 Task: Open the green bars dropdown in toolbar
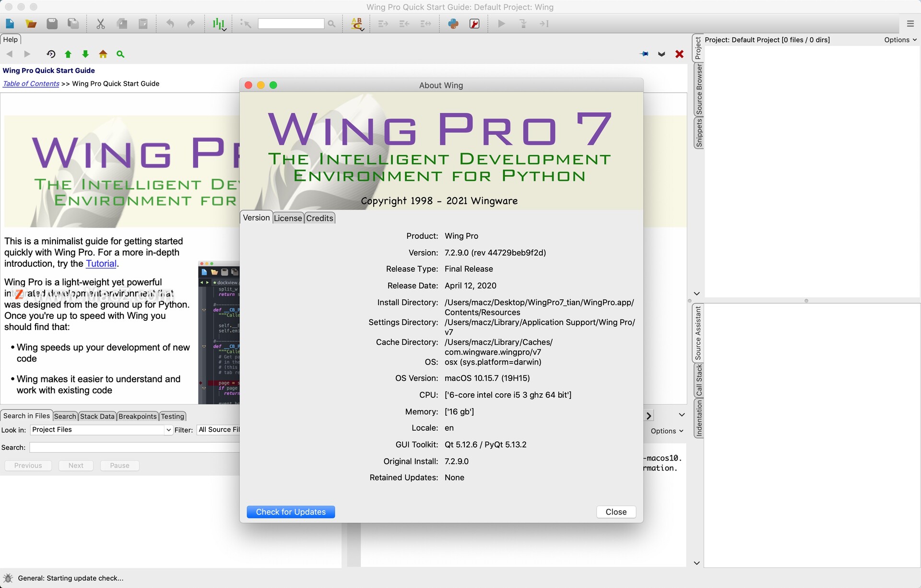coord(219,24)
